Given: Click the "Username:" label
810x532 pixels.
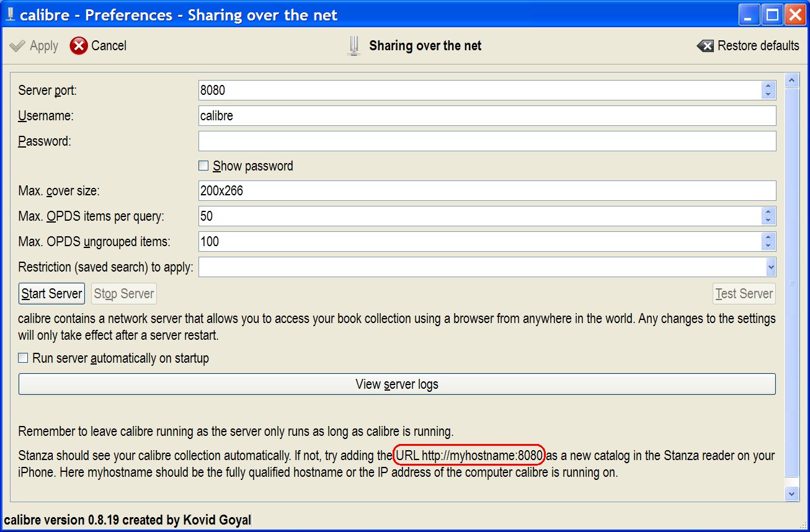Looking at the screenshot, I should pyautogui.click(x=46, y=116).
